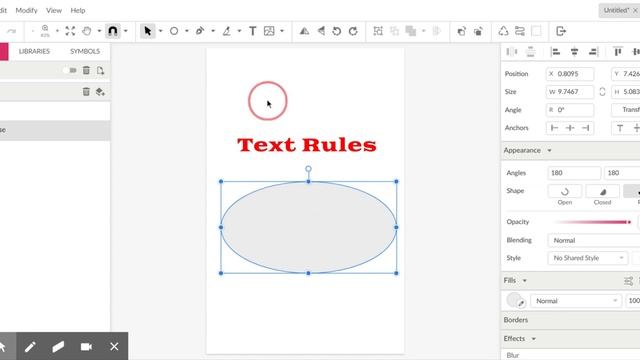640x360 pixels.
Task: Click the export icon
Action: coord(561,31)
